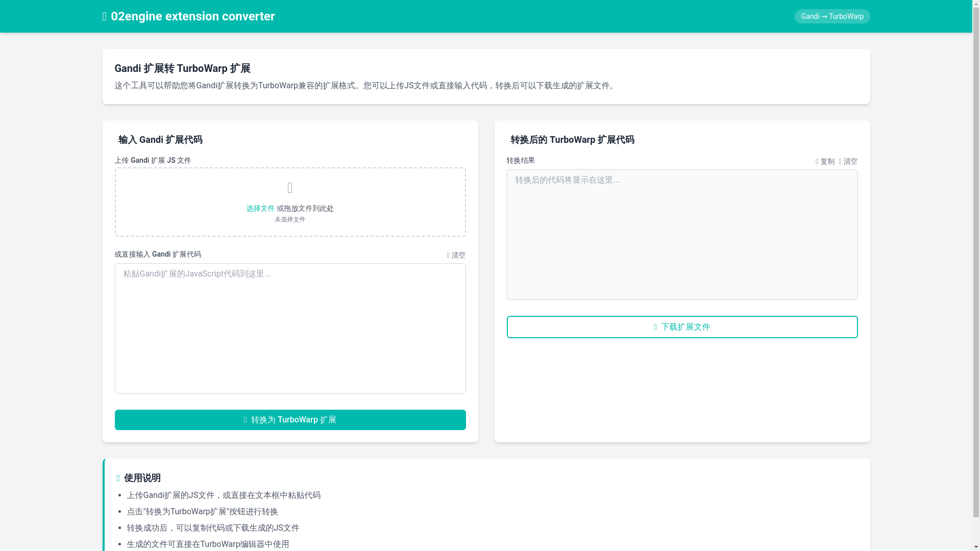Screen dimensions: 980x551
Task: Copy the converted result with 复制
Action: coord(825,161)
